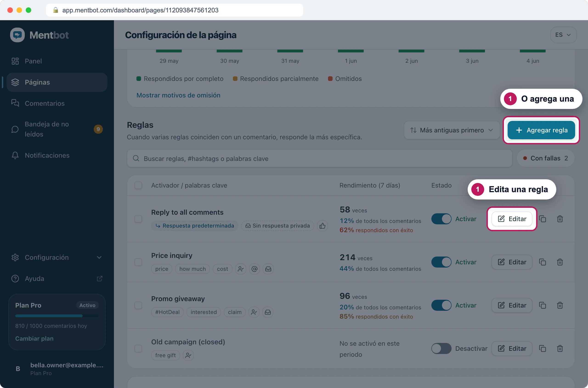Viewport: 588px width, 388px height.
Task: Expand the Configuración sidebar section
Action: point(57,257)
